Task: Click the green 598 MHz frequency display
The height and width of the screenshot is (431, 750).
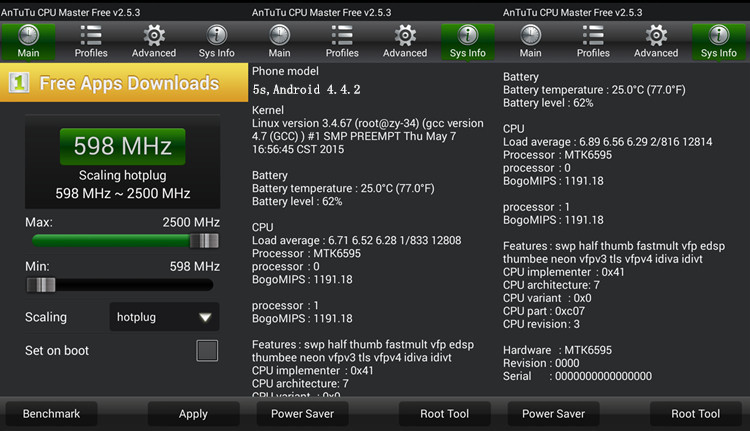Action: tap(122, 146)
